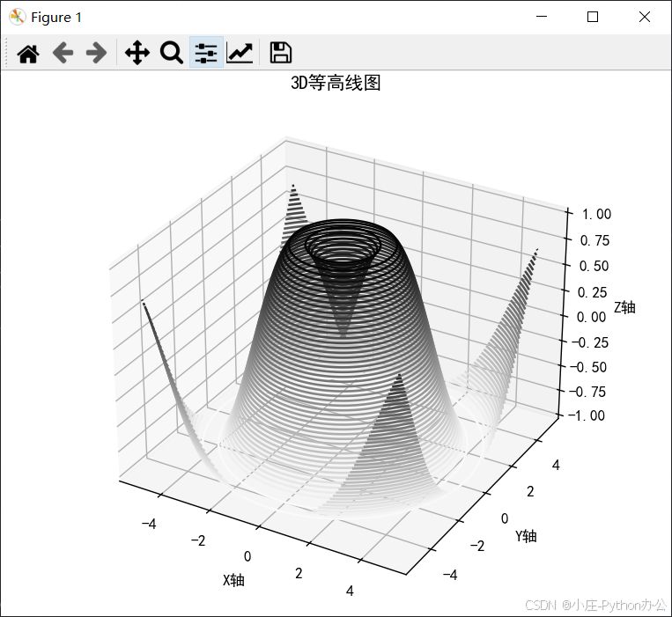This screenshot has width=672, height=617.
Task: Click the Figure 1 title bar text
Action: [x=56, y=18]
